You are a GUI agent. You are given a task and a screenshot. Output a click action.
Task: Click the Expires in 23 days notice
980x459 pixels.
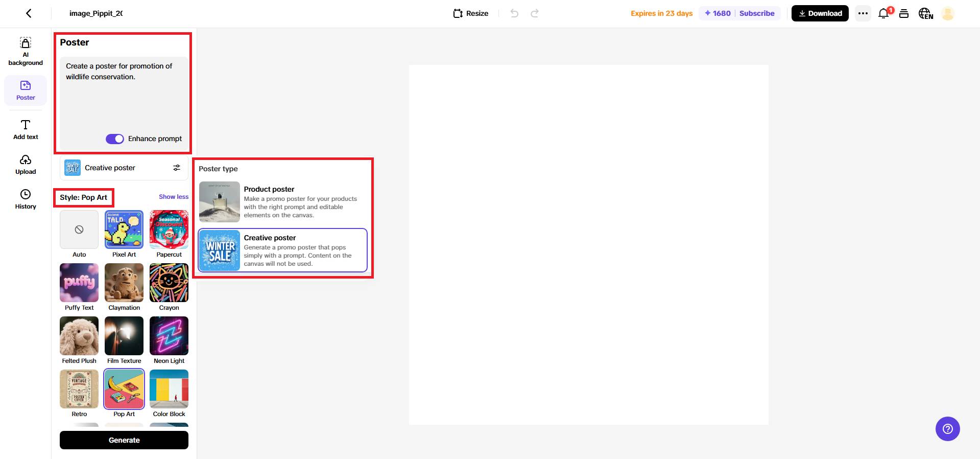(662, 13)
